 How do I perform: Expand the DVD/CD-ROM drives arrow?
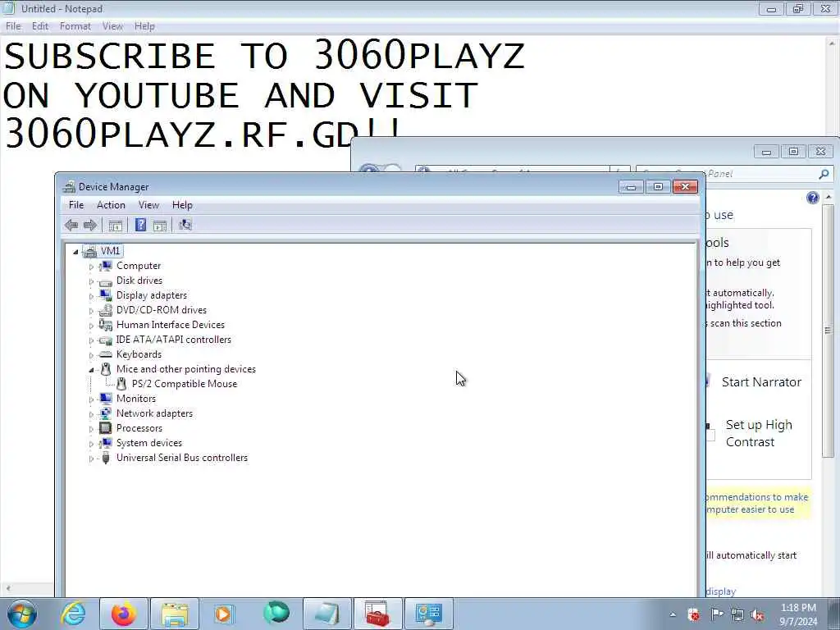(x=91, y=311)
